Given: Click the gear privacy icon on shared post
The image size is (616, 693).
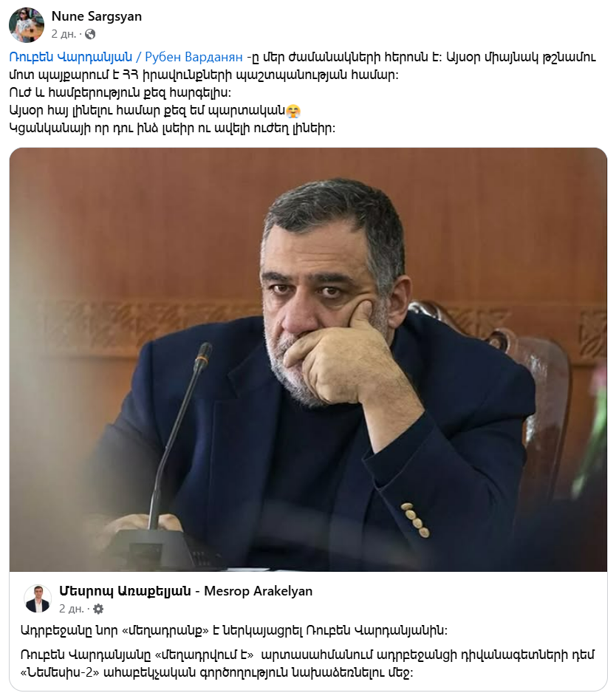Looking at the screenshot, I should [98, 609].
